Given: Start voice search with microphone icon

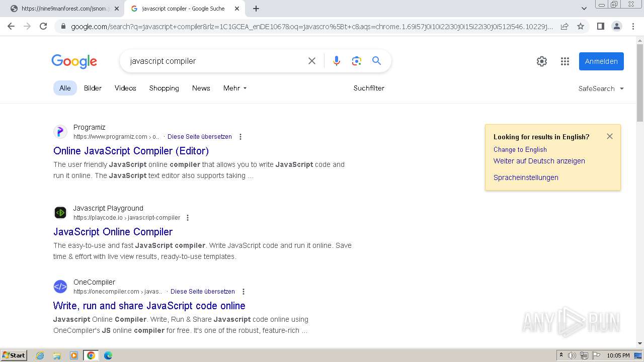Looking at the screenshot, I should pos(337,61).
